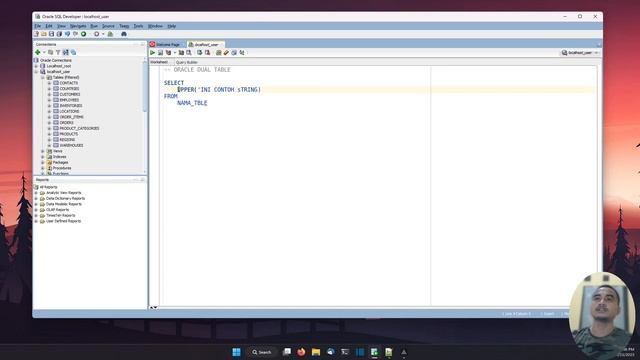640x360 pixels.
Task: Expand the Views folder node
Action: tap(43, 151)
